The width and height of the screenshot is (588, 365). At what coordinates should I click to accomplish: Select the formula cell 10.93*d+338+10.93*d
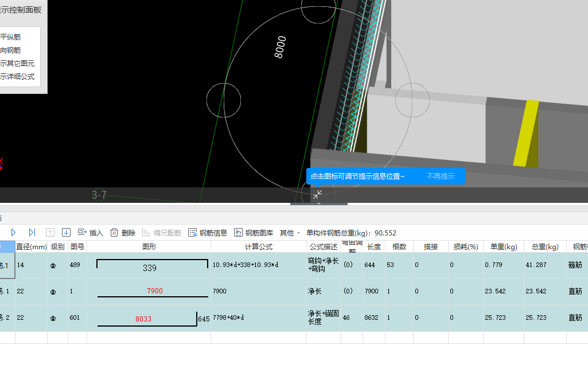click(258, 265)
